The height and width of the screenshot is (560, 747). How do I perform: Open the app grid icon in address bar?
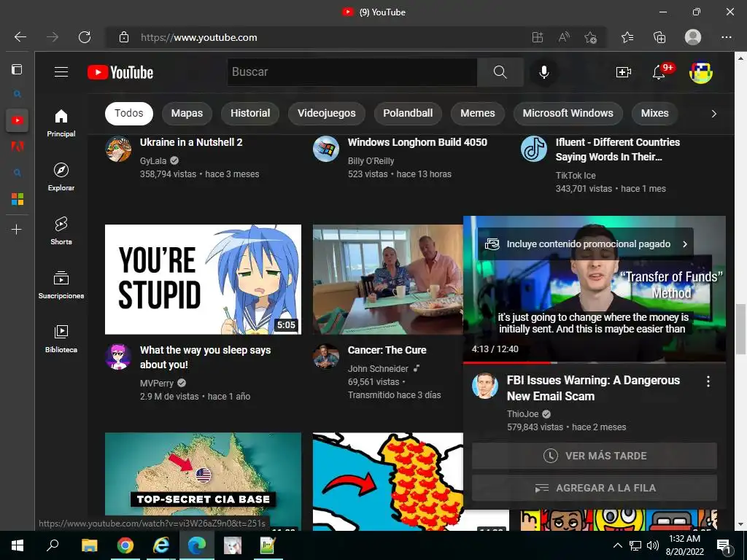(538, 37)
